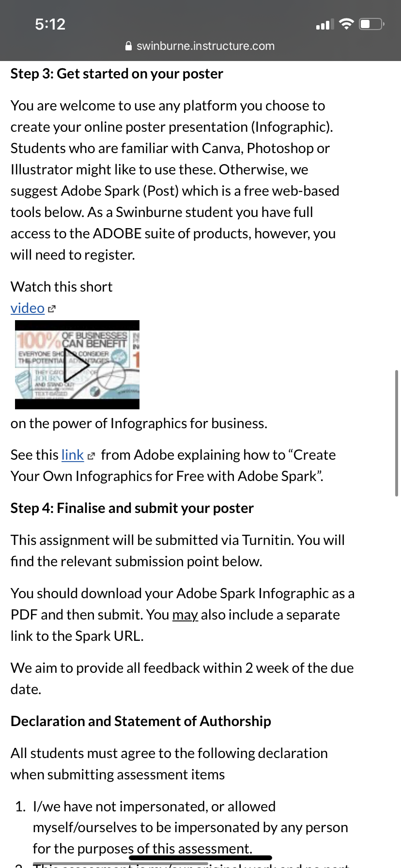
Task: Click external-link icon next to Adobe link
Action: 91,456
